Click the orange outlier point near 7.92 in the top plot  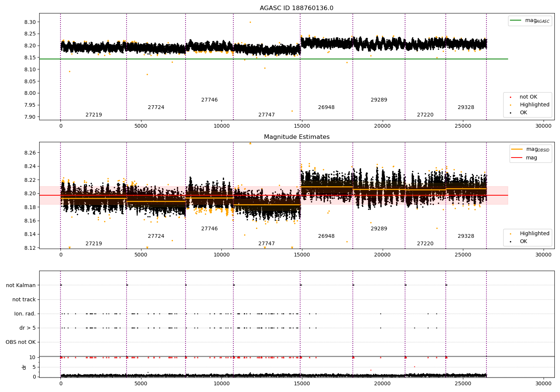click(x=292, y=111)
